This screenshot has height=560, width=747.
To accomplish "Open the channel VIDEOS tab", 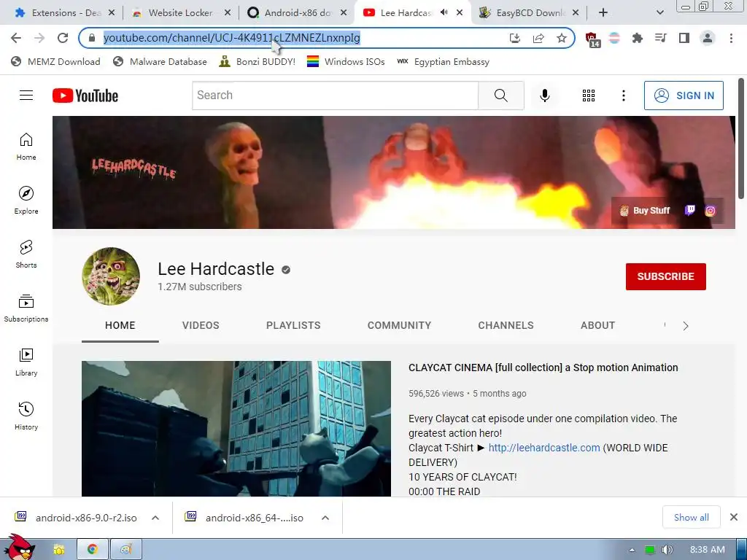I will [201, 326].
